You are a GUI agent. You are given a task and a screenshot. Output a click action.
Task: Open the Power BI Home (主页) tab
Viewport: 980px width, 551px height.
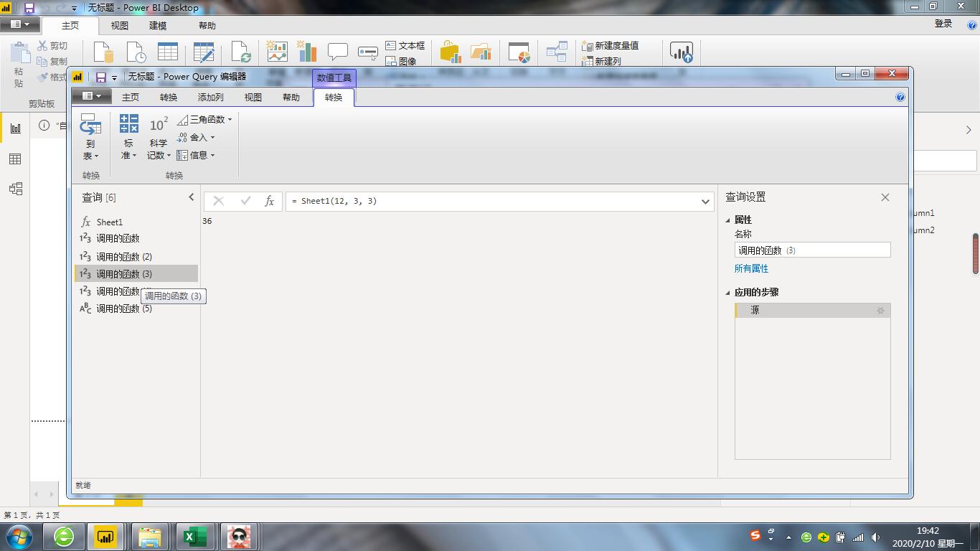pos(70,26)
